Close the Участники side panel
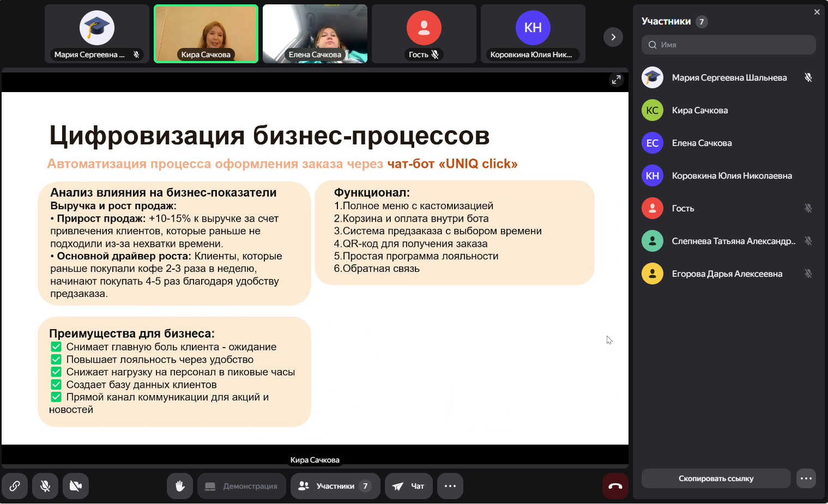Screen dimensions: 828x504 817,12
